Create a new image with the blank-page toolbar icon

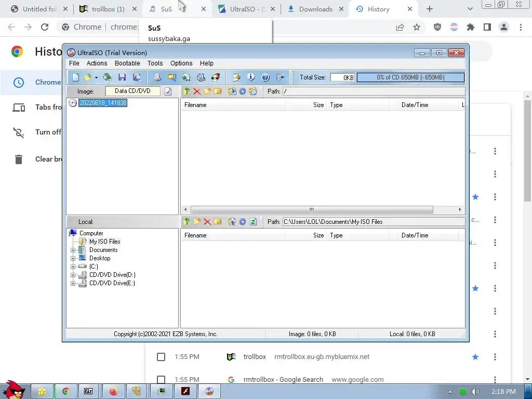point(75,78)
